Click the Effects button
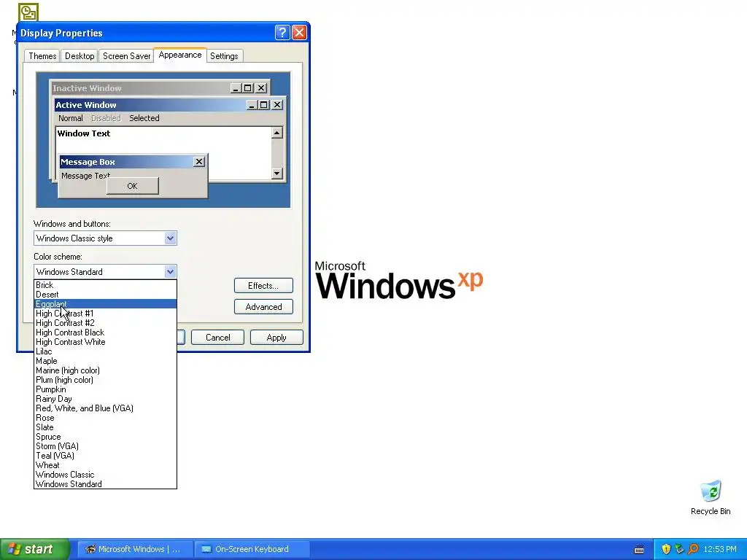 tap(263, 286)
